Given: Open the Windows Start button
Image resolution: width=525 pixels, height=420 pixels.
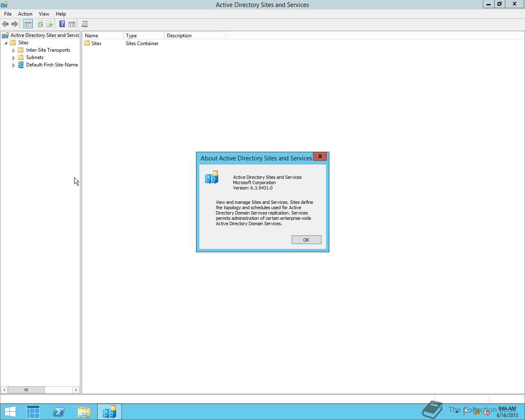Looking at the screenshot, I should click(10, 412).
